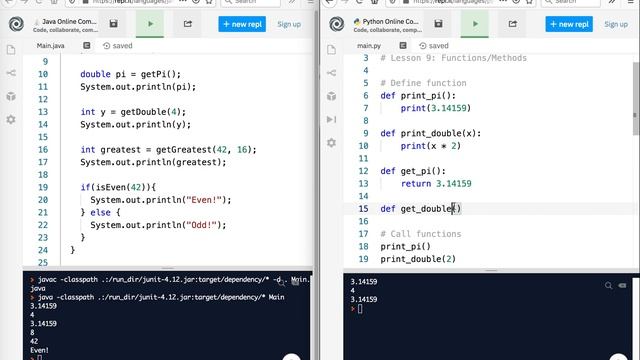Screen dimensions: 640x360
Task: Click 'Even!' output in the Java console
Action: coord(40,350)
